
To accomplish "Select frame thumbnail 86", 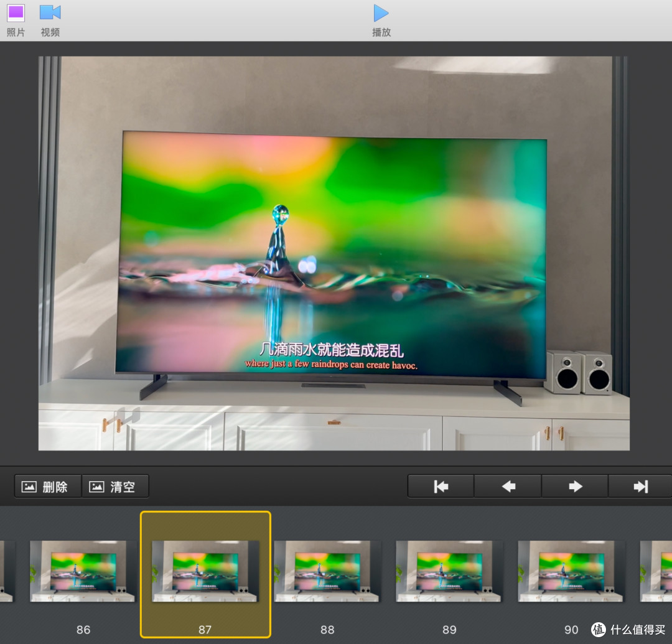I will (83, 571).
